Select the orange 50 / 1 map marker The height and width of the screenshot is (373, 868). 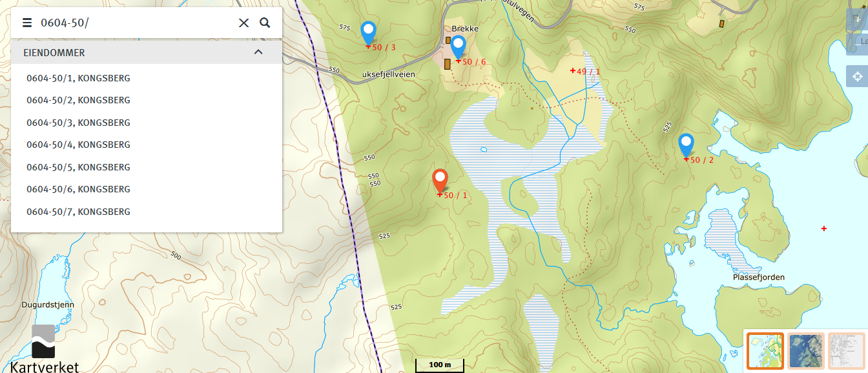440,181
